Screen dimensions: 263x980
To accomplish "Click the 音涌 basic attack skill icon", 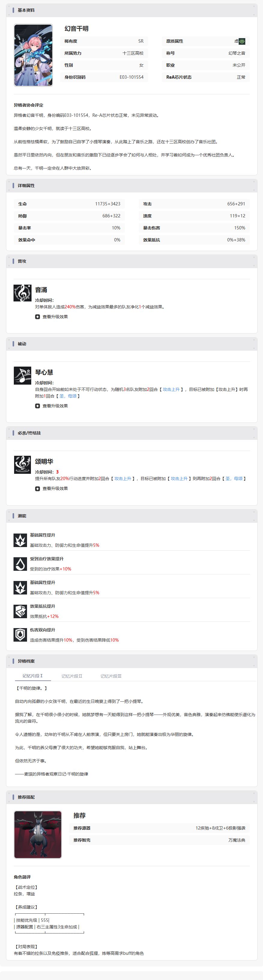I will [x=23, y=293].
